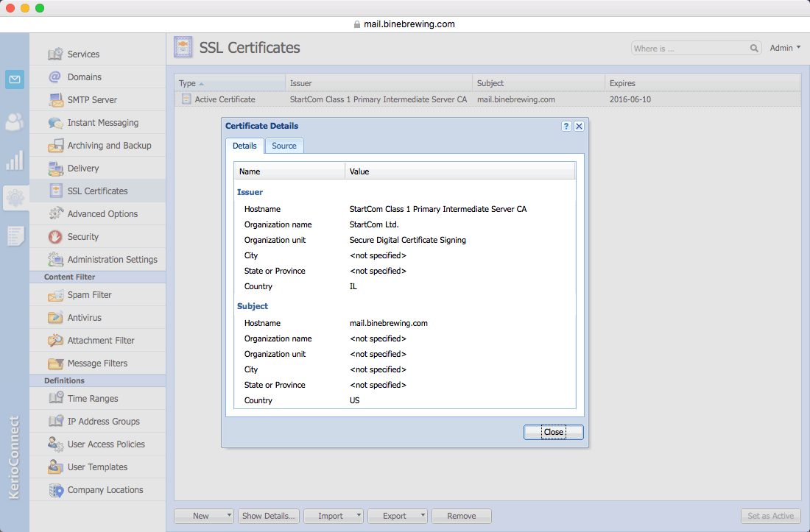Click the search magnifier icon

754,48
